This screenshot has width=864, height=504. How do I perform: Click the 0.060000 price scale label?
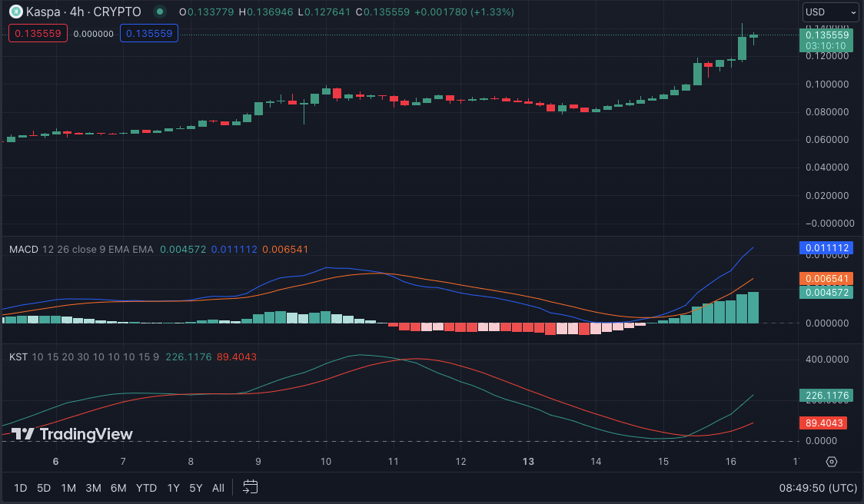click(x=827, y=140)
